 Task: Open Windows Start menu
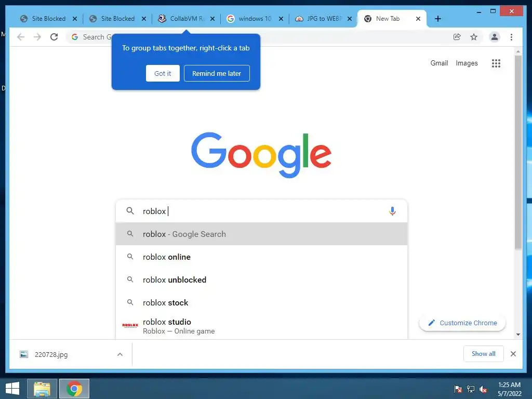[x=12, y=389]
